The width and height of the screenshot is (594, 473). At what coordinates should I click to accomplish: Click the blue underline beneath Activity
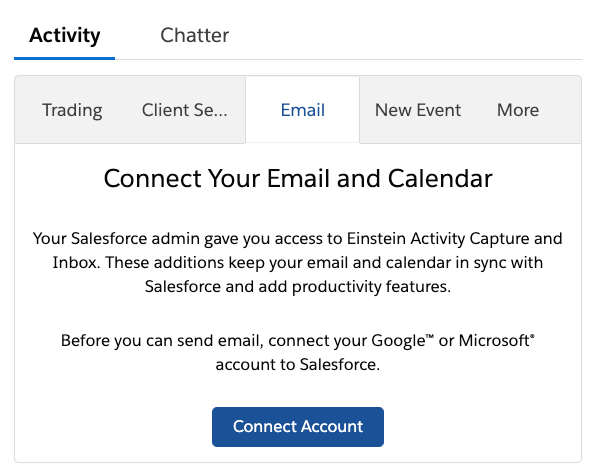pyautogui.click(x=64, y=58)
